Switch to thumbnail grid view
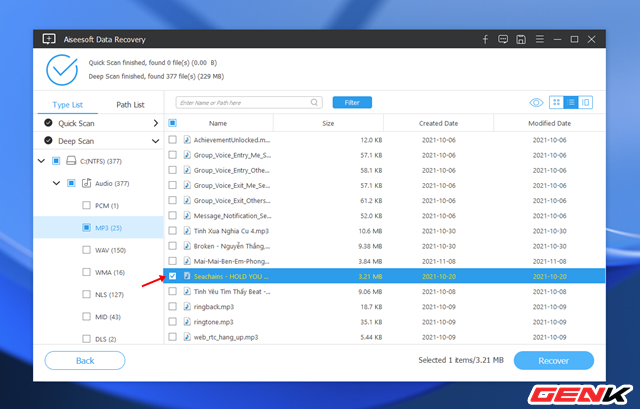Image resolution: width=640 pixels, height=409 pixels. 556,102
